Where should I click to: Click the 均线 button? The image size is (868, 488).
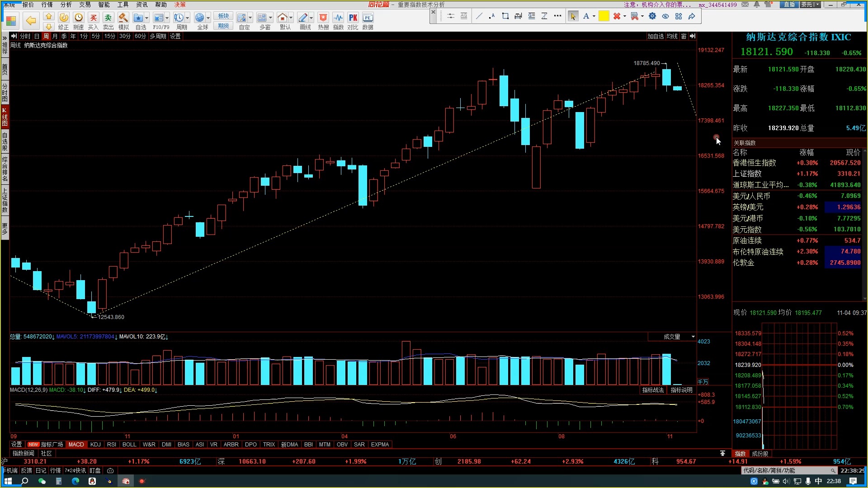click(672, 36)
